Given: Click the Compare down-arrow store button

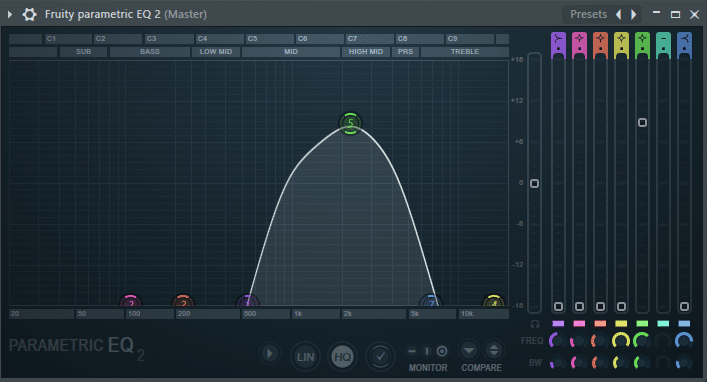Looking at the screenshot, I should coord(469,350).
